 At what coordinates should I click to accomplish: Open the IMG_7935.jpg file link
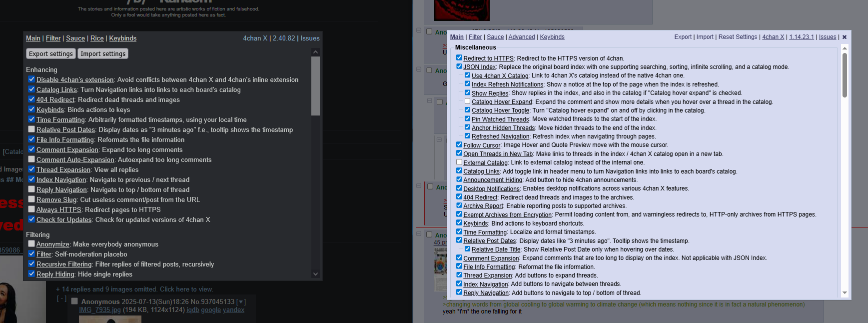(100, 310)
